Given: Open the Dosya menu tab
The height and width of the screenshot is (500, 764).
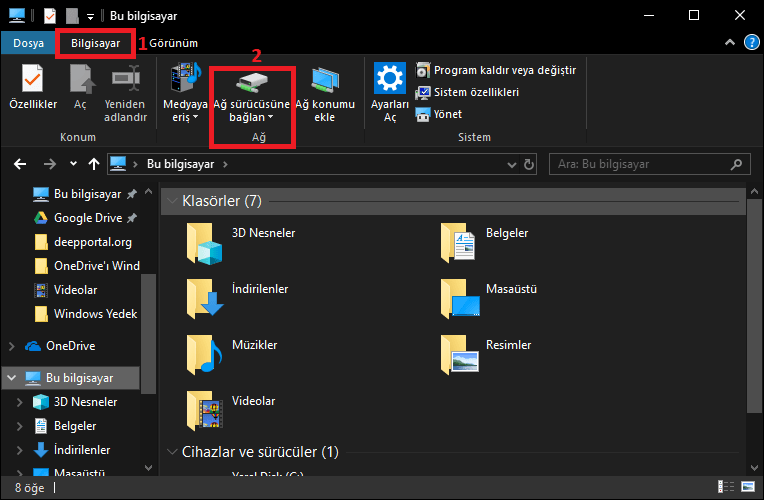Looking at the screenshot, I should [x=28, y=43].
